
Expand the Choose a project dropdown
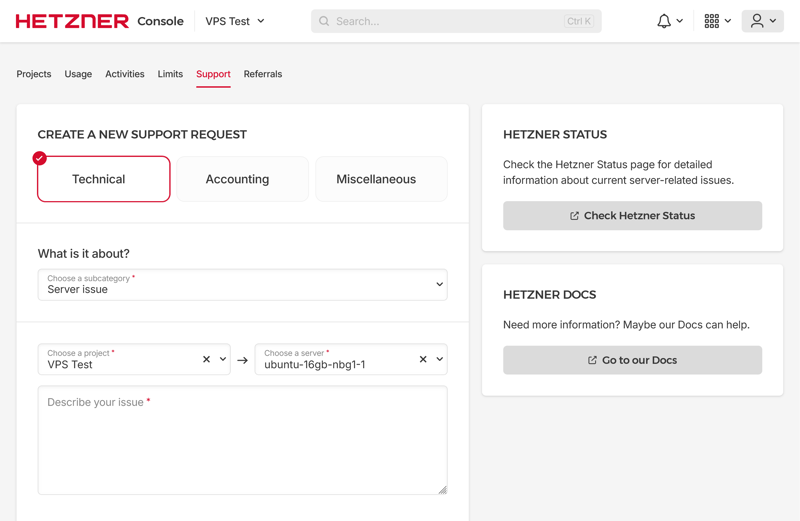[x=223, y=360]
